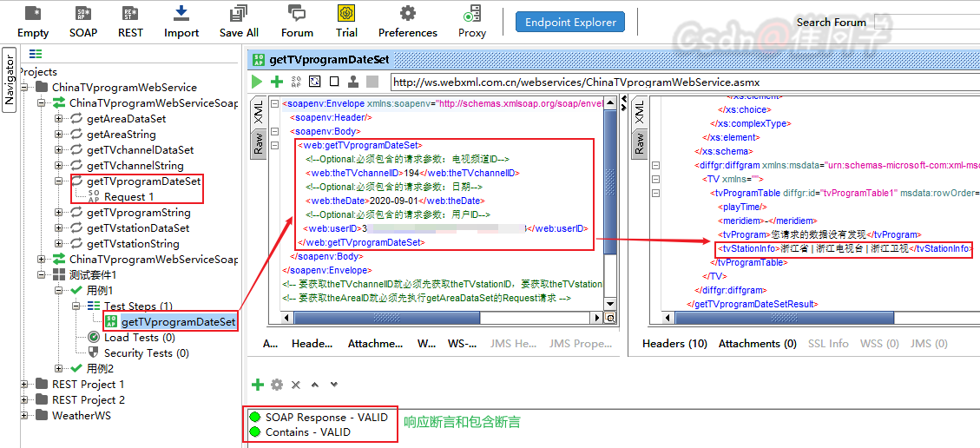The width and height of the screenshot is (980, 448).
Task: Select the Security Tests (0) node
Action: point(146,353)
